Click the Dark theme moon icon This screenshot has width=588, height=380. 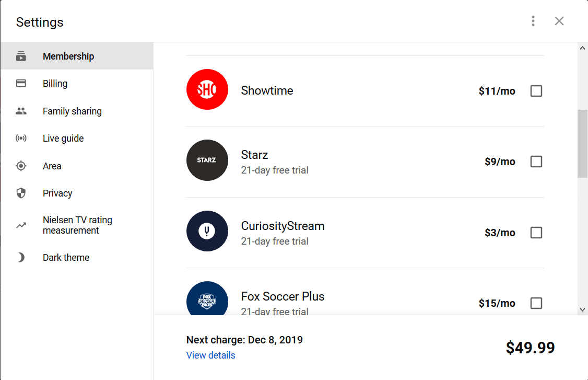[x=21, y=257]
